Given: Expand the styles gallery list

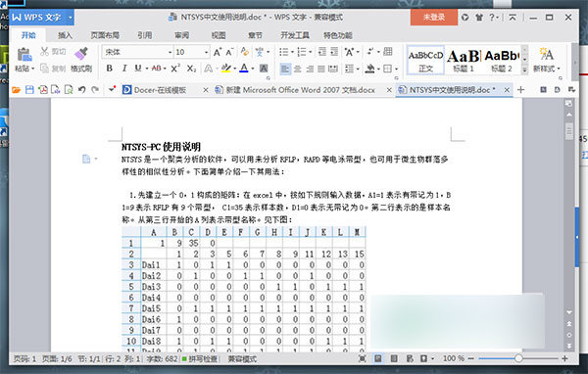Looking at the screenshot, I should tap(524, 70).
